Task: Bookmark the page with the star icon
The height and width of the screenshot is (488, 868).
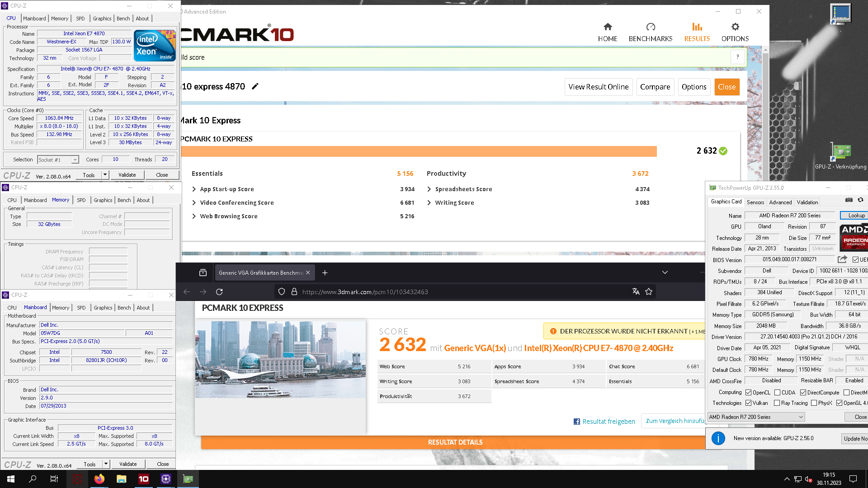Action: click(x=649, y=291)
